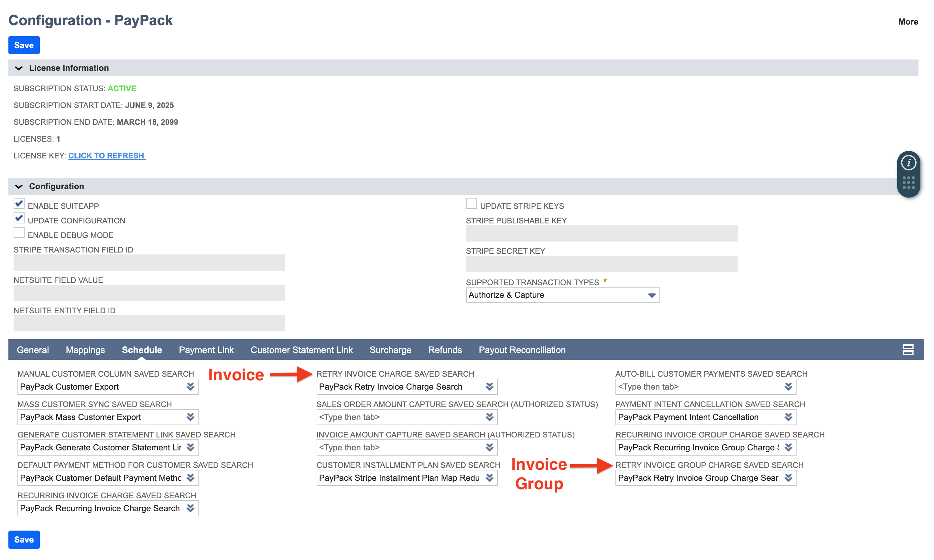Click the Stripe Secret Key field
This screenshot has width=934, height=560.
[x=602, y=264]
